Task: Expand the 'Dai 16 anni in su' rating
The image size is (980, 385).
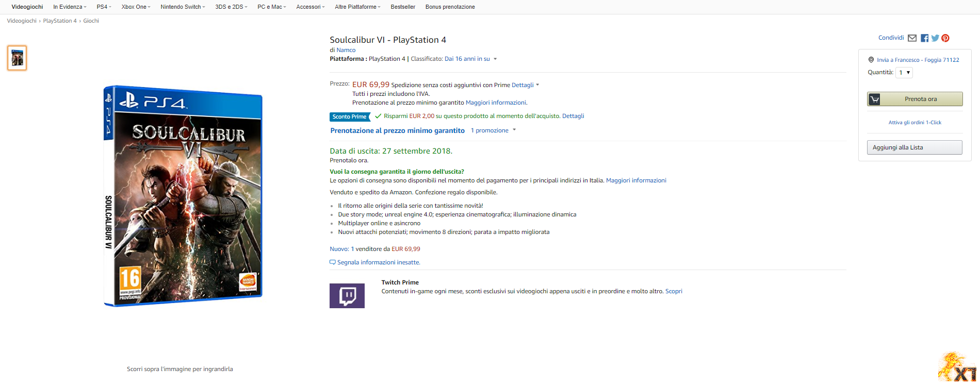Action: pyautogui.click(x=495, y=59)
